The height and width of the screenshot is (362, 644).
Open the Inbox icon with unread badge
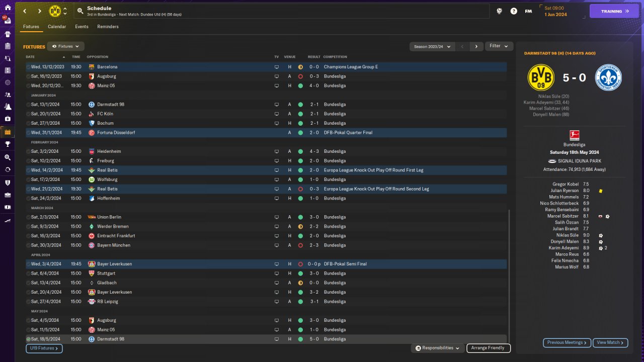[8, 21]
